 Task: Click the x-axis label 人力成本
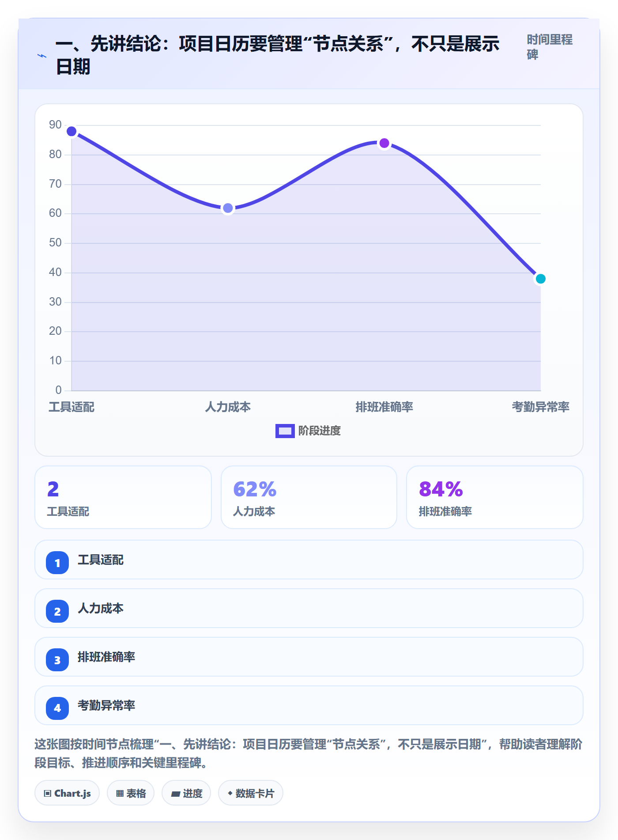click(x=228, y=407)
